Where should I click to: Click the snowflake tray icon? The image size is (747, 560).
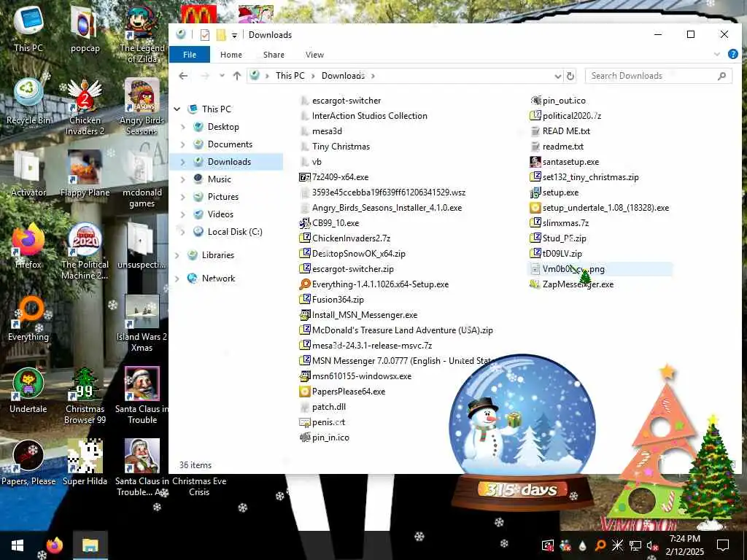(617, 545)
